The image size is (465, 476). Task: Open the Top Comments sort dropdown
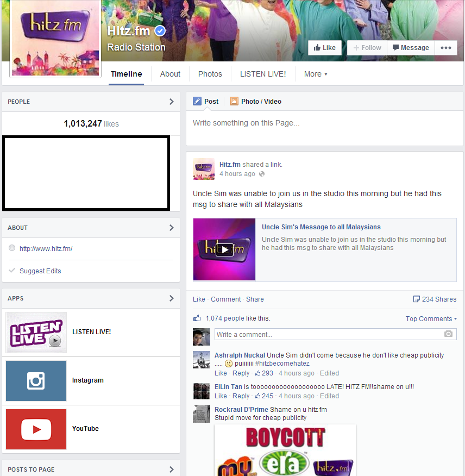(431, 319)
